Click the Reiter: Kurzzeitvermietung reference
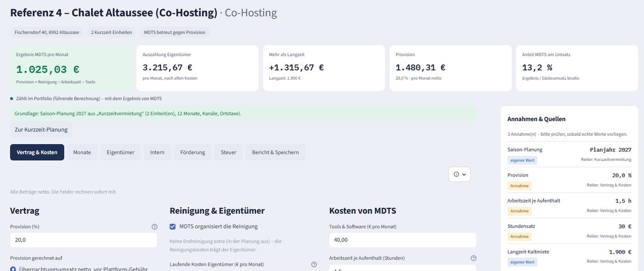 606,159
